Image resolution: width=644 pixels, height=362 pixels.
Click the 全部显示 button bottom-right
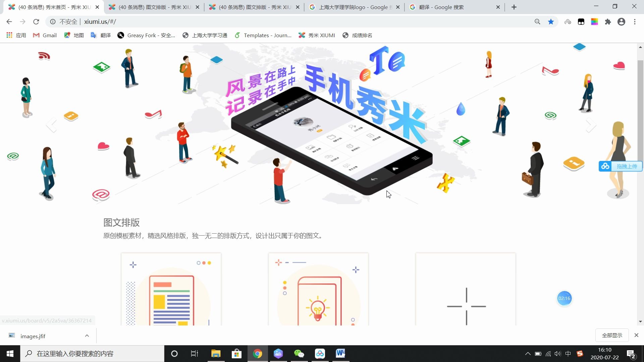[x=612, y=335]
